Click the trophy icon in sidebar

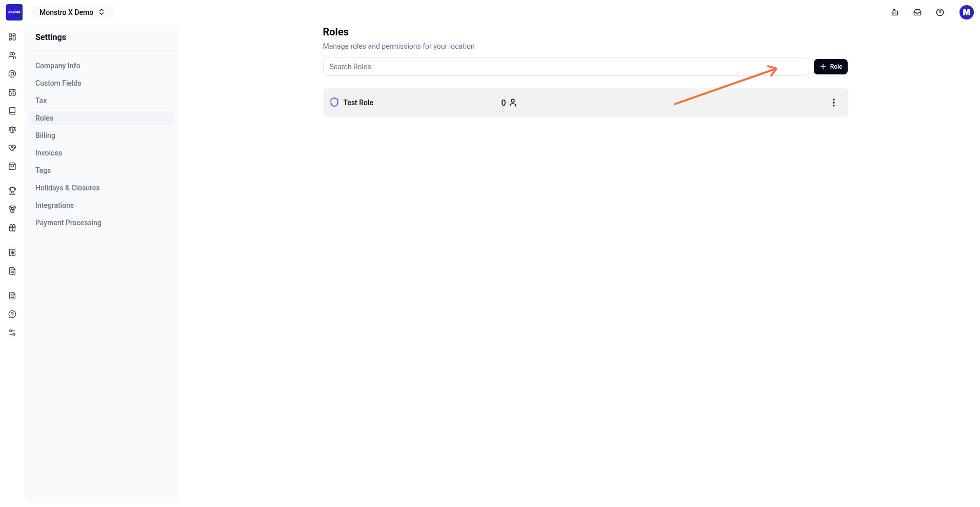12,191
